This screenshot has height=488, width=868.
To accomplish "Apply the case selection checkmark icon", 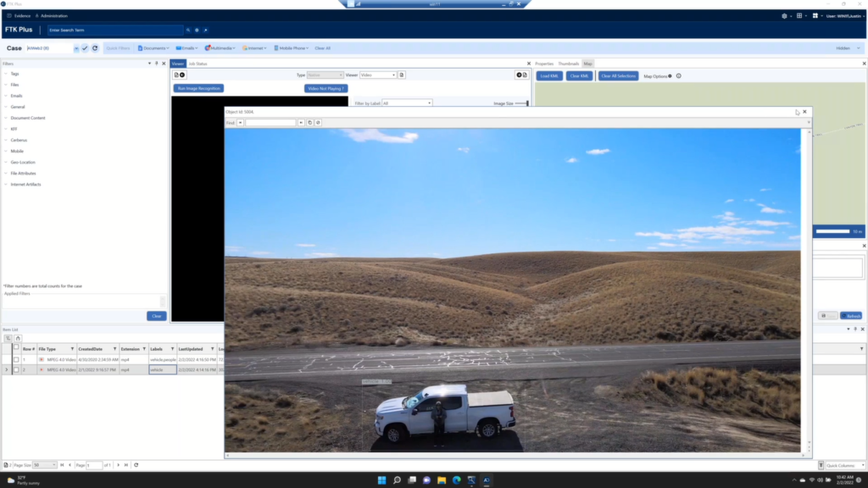I will point(85,48).
